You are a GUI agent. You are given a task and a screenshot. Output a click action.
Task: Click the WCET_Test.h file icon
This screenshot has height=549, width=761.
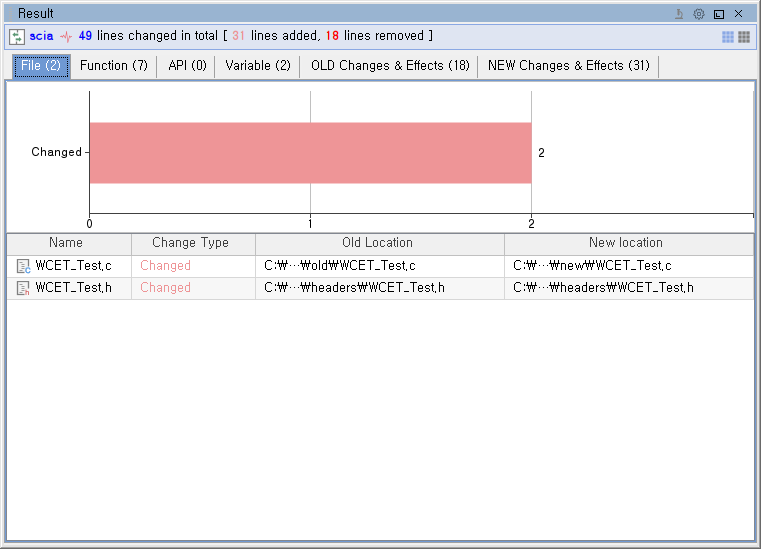coord(24,288)
